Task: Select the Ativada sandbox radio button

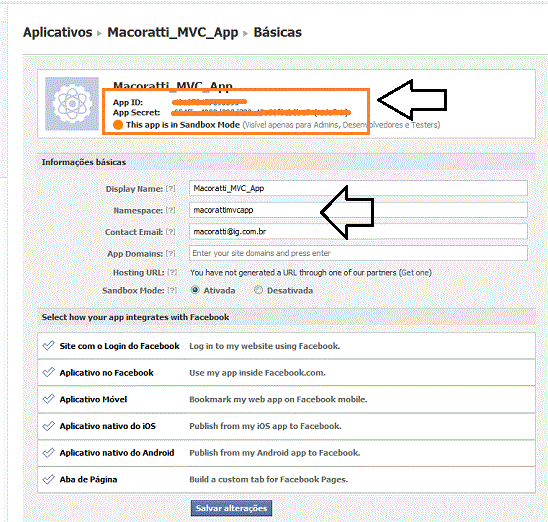Action: coord(195,290)
